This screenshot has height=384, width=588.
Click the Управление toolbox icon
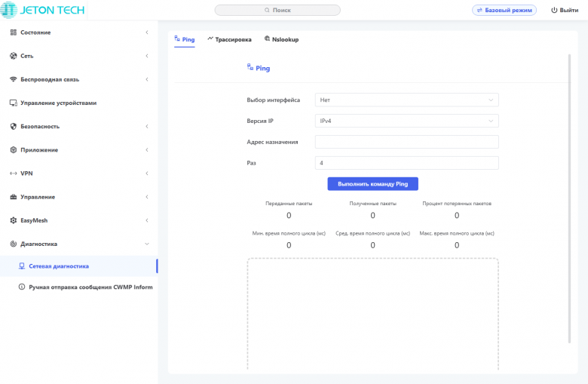pos(13,197)
